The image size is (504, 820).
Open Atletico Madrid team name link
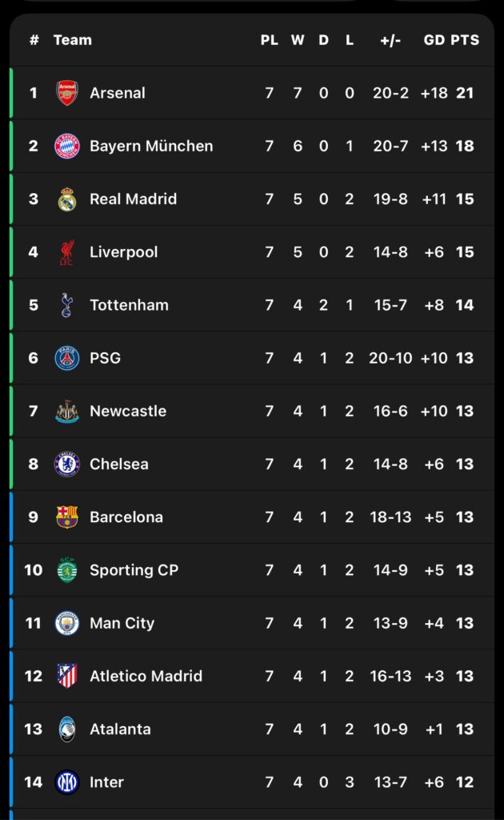146,676
